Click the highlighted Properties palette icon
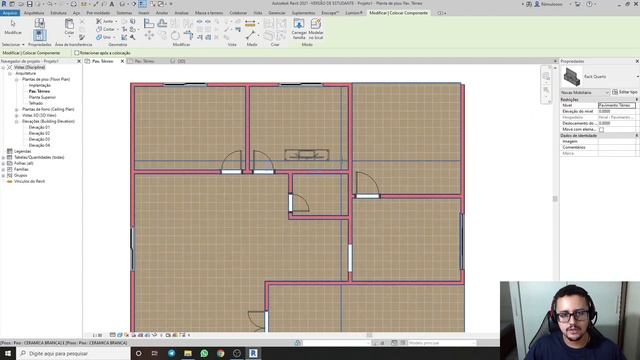The width and height of the screenshot is (640, 360). pyautogui.click(x=40, y=35)
